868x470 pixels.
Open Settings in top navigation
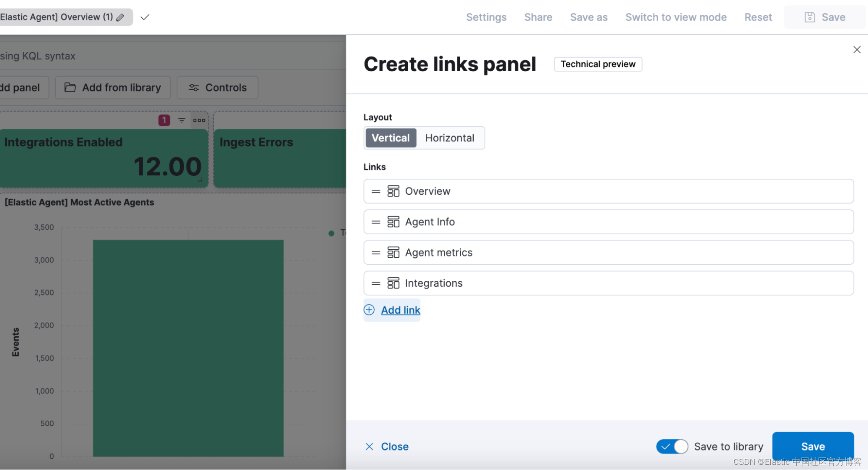tap(486, 17)
